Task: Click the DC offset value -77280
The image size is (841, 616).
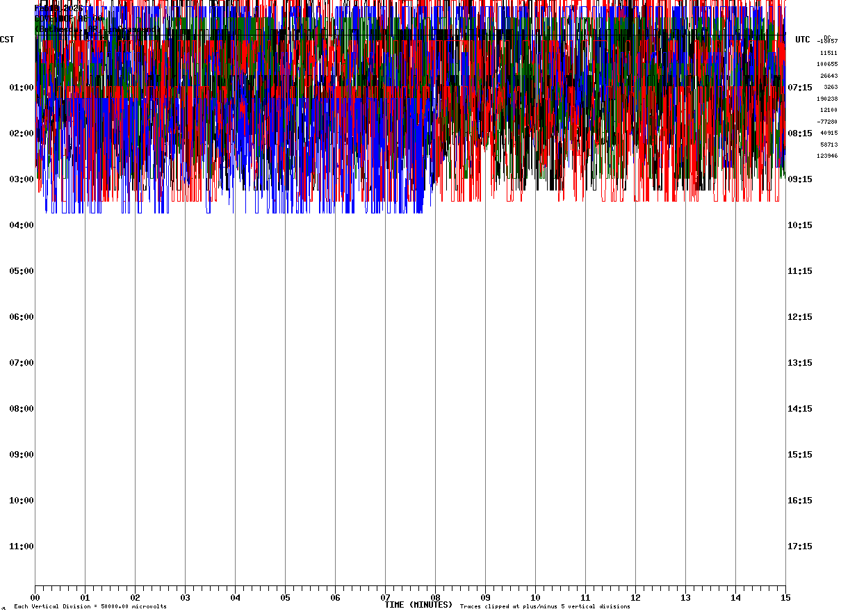Action: 827,122
